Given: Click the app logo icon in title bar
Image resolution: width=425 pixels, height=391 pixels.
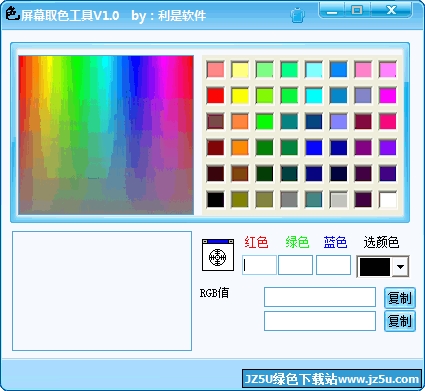Looking at the screenshot, I should 13,14.
